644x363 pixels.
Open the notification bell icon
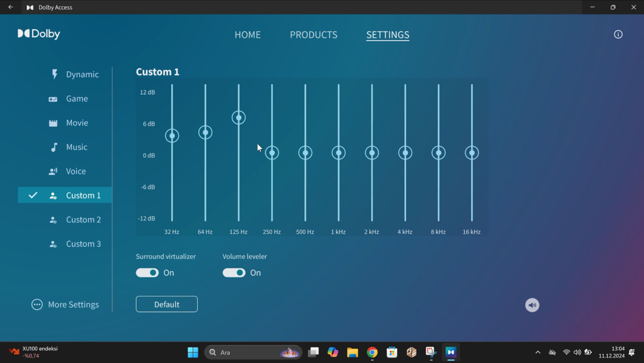point(632,352)
